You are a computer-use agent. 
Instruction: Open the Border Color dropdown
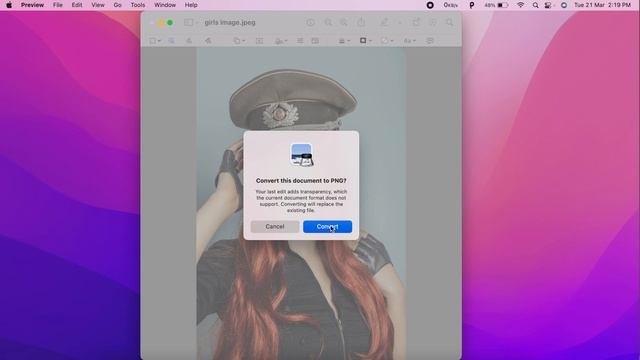pos(365,41)
